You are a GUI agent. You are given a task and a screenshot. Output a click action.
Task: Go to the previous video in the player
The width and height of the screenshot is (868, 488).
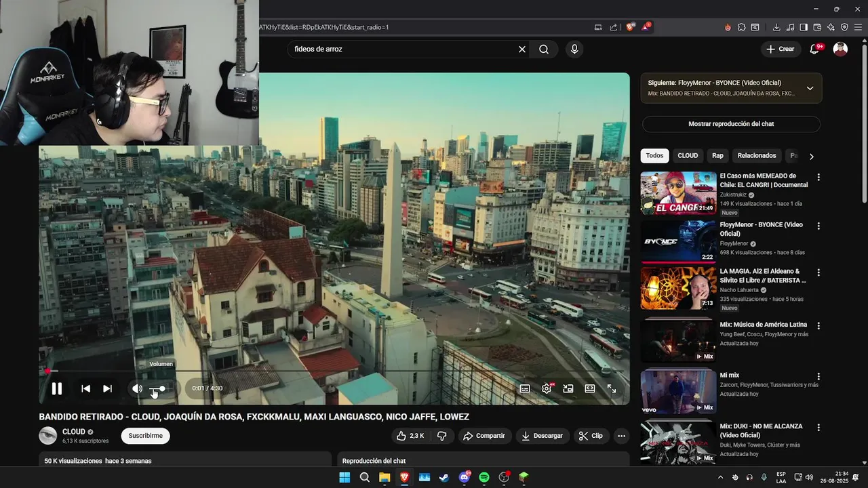coord(85,388)
